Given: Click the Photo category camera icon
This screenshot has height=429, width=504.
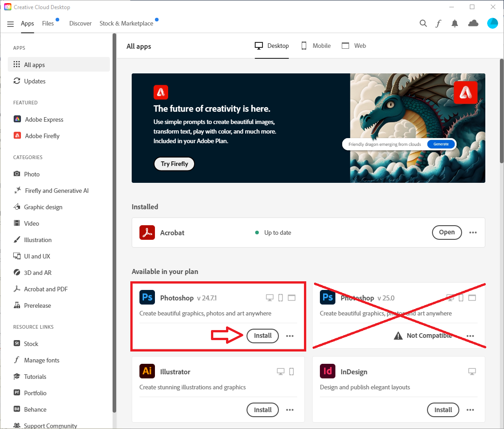Looking at the screenshot, I should pyautogui.click(x=17, y=174).
